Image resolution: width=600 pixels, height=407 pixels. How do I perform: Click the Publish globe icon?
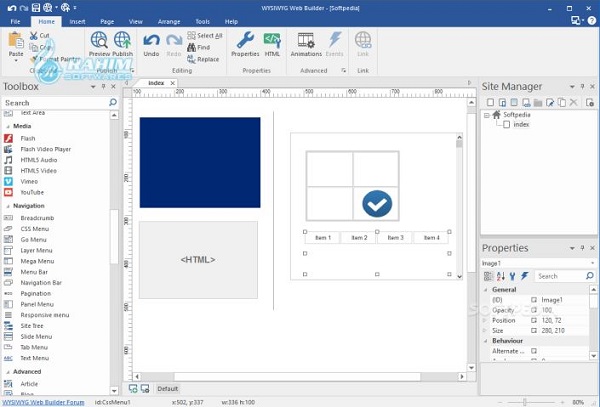click(123, 41)
